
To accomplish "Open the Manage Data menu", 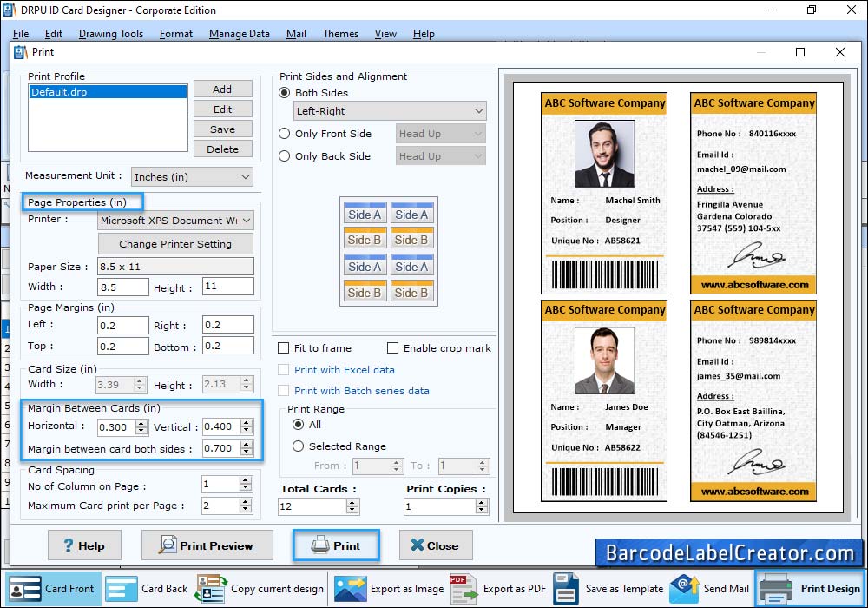I will (240, 34).
